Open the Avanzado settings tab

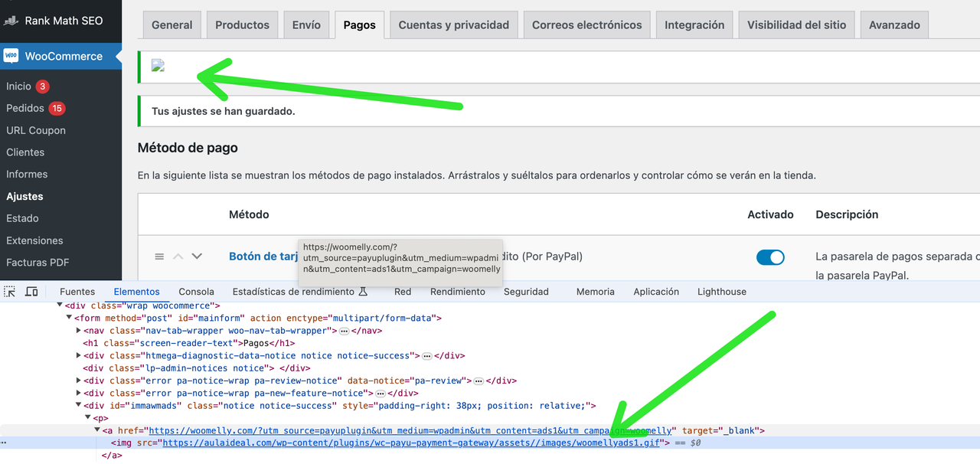[x=894, y=25]
